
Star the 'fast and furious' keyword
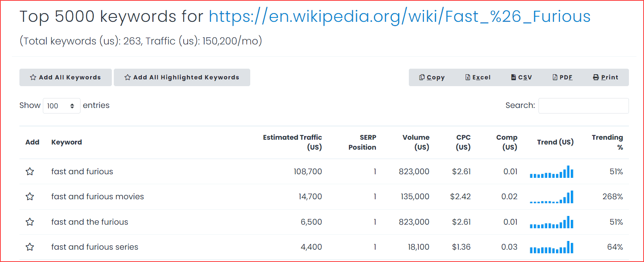tap(30, 171)
